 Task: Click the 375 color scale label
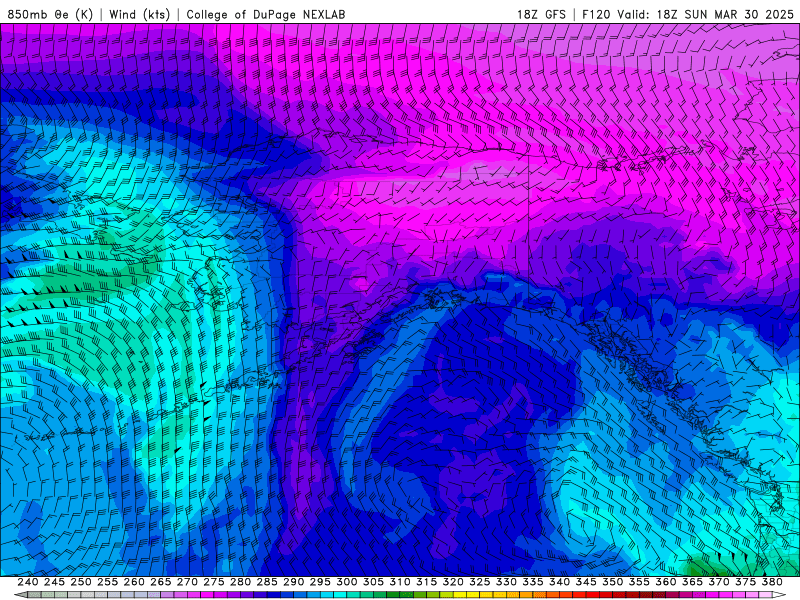pyautogui.click(x=745, y=582)
